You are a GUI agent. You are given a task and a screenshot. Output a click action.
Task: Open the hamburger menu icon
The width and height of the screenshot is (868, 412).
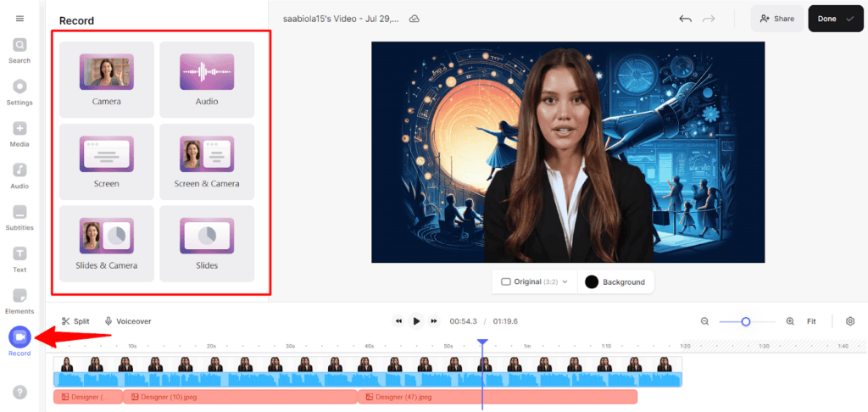[x=20, y=19]
